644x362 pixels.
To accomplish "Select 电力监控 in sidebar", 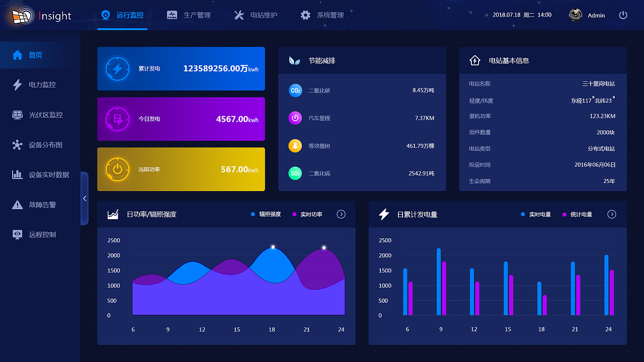I will point(40,84).
